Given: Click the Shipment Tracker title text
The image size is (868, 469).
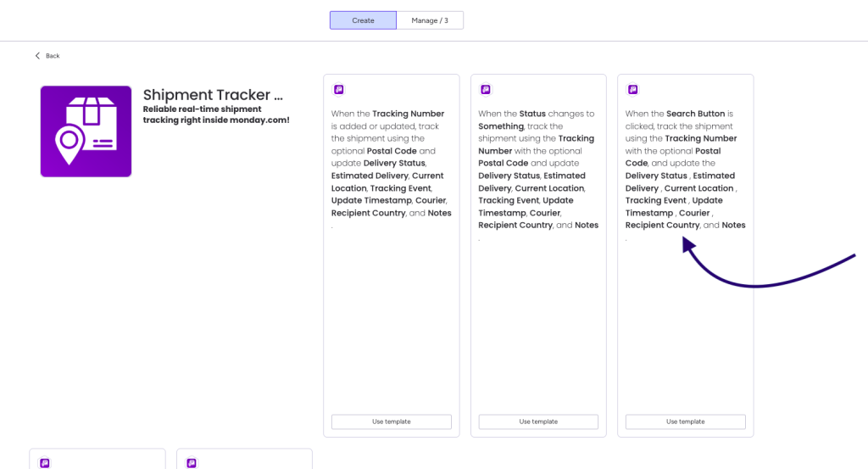Looking at the screenshot, I should point(213,95).
